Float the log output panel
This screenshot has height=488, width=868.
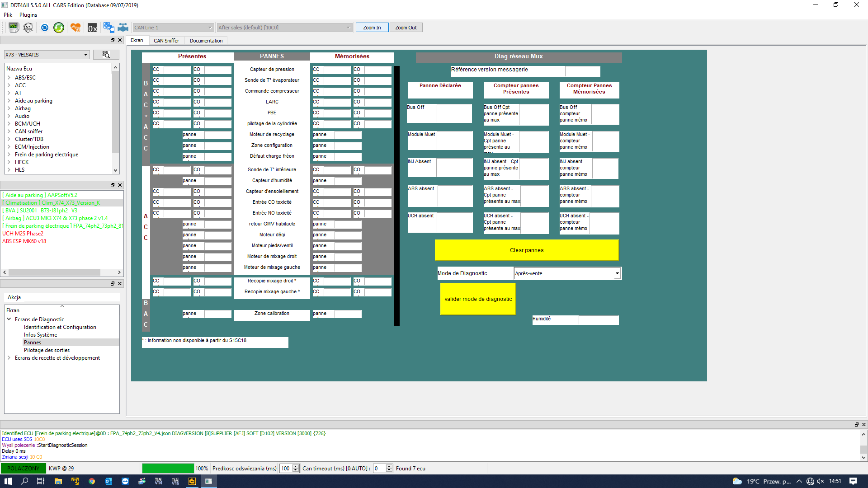pos(856,425)
